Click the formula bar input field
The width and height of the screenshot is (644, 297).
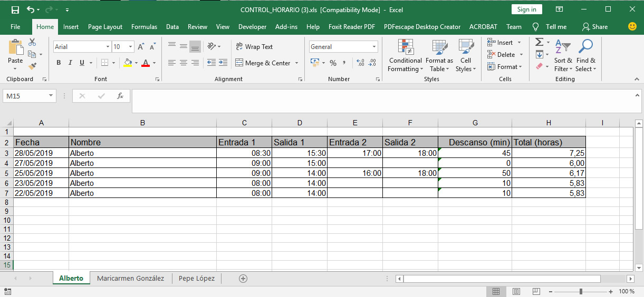tap(386, 101)
